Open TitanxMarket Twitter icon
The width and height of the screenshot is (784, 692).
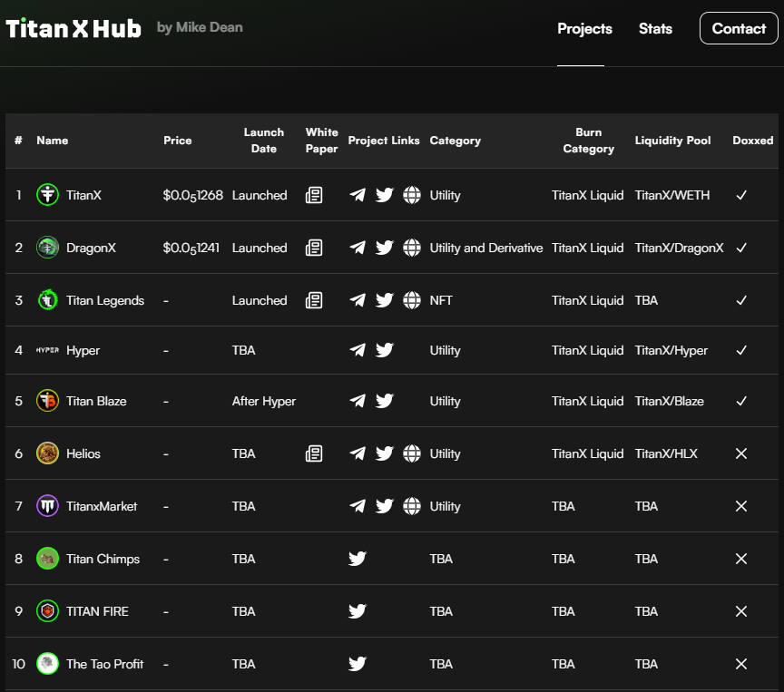(385, 506)
